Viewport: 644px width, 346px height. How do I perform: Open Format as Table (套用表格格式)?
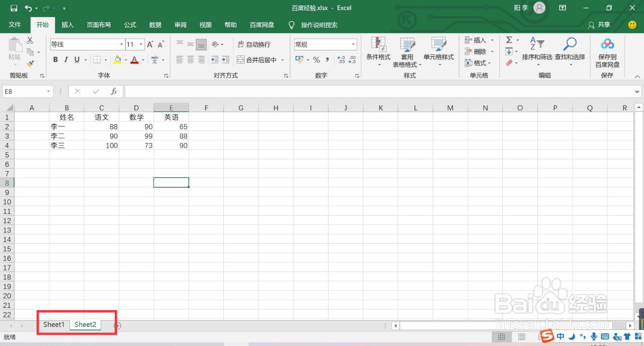(407, 52)
